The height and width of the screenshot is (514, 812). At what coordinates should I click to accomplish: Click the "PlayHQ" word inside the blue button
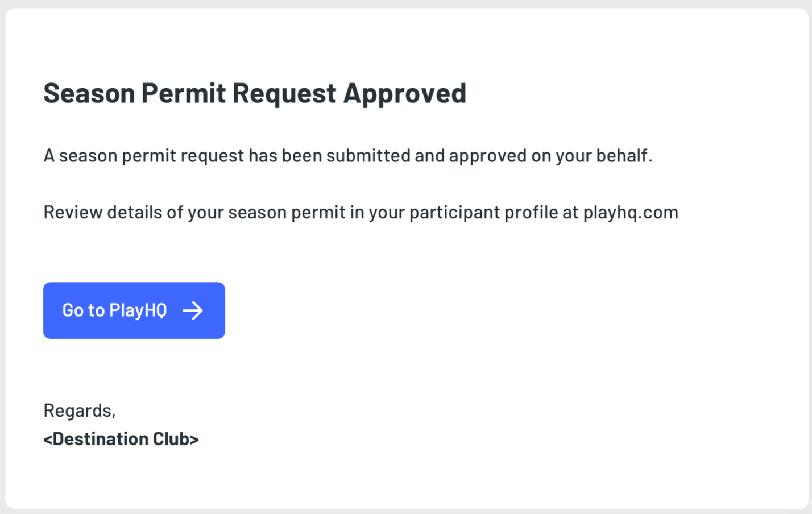point(138,310)
